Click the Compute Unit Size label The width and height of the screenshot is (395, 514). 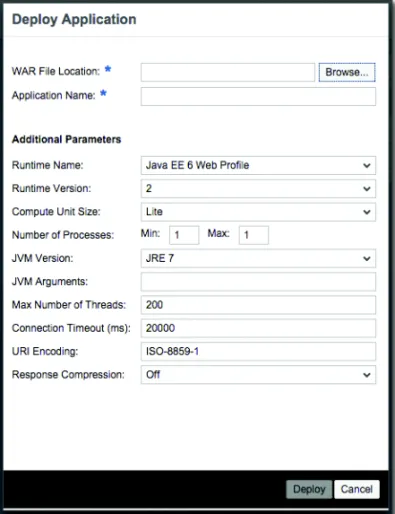tap(56, 212)
